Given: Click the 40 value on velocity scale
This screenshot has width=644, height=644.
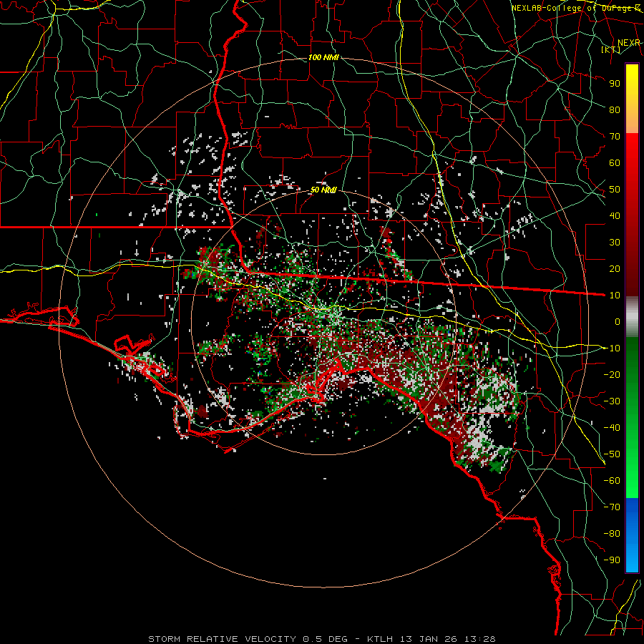Looking at the screenshot, I should (x=615, y=215).
